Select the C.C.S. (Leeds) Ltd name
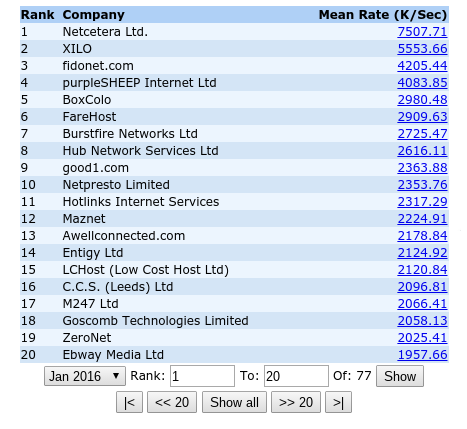467x429 pixels. coord(118,287)
